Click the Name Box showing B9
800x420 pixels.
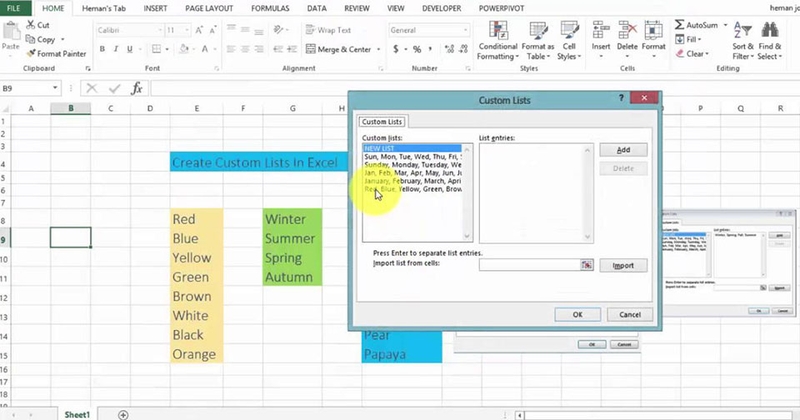[x=25, y=88]
